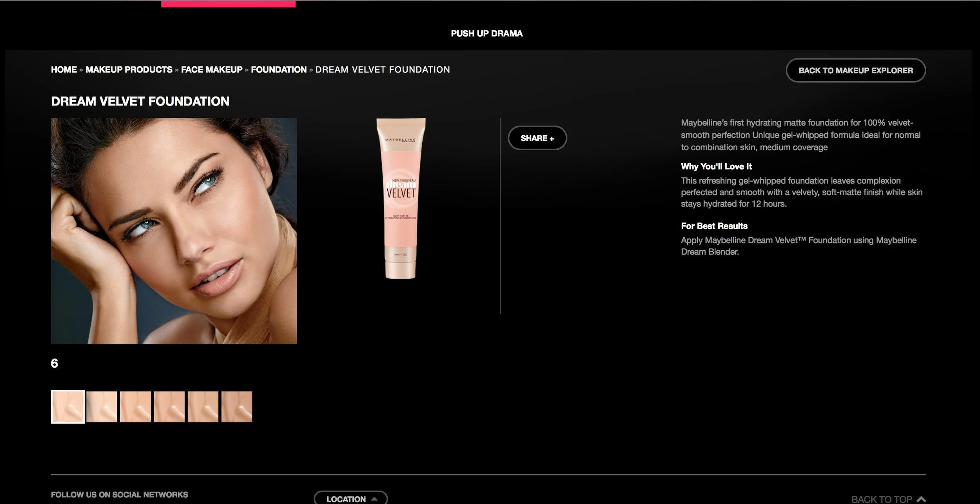Click 'FOLLOW US ON SOCIAL NETWORKS' text
980x504 pixels.
point(120,495)
